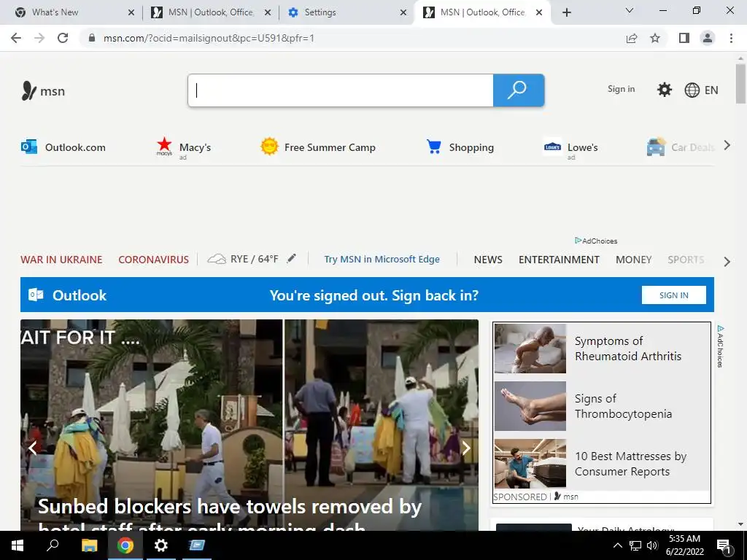Open MSN settings gear icon
Screen dimensions: 747x560
tap(664, 90)
